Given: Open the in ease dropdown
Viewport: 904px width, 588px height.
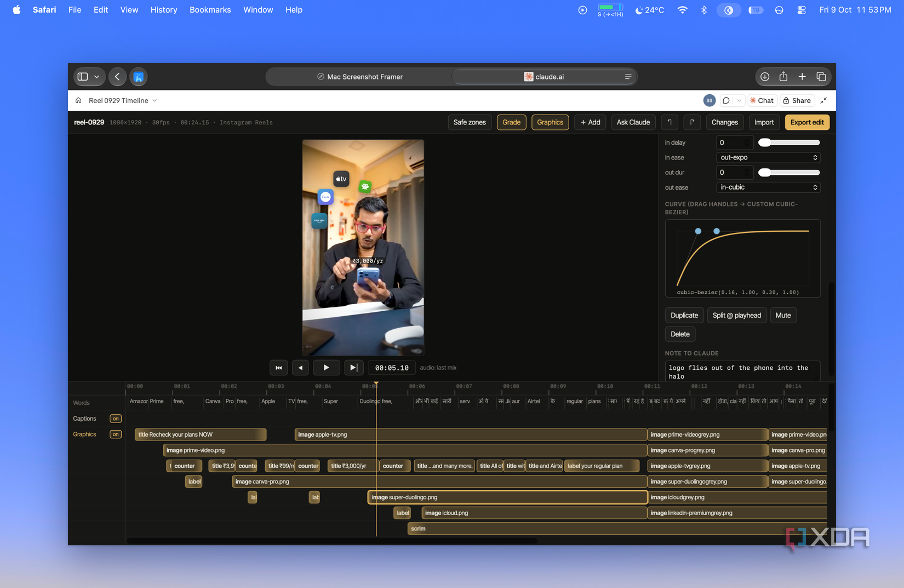Looking at the screenshot, I should [x=768, y=157].
